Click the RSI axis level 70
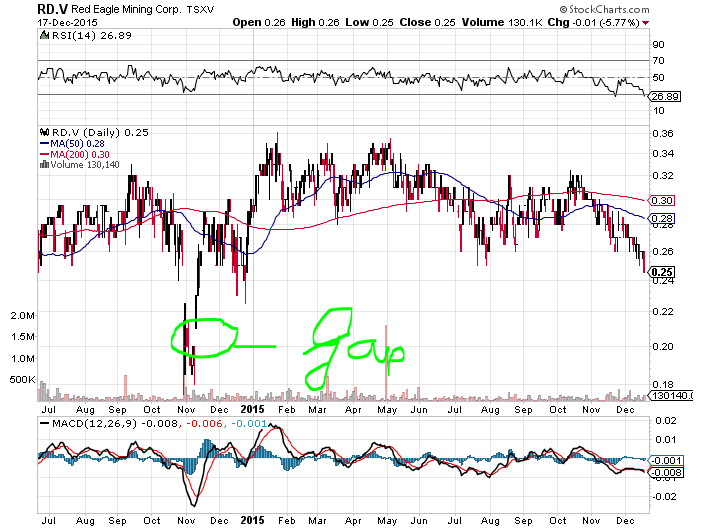 pos(658,61)
